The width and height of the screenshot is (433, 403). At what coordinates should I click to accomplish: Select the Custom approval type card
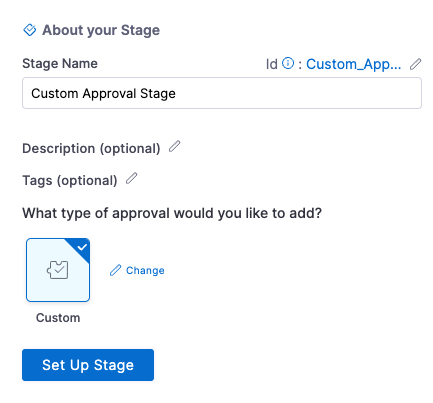coord(58,270)
